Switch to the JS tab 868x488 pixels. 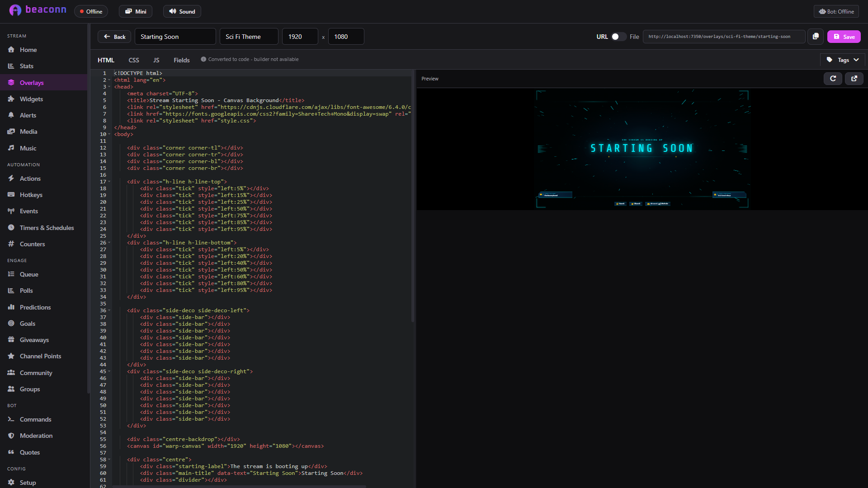click(x=156, y=60)
